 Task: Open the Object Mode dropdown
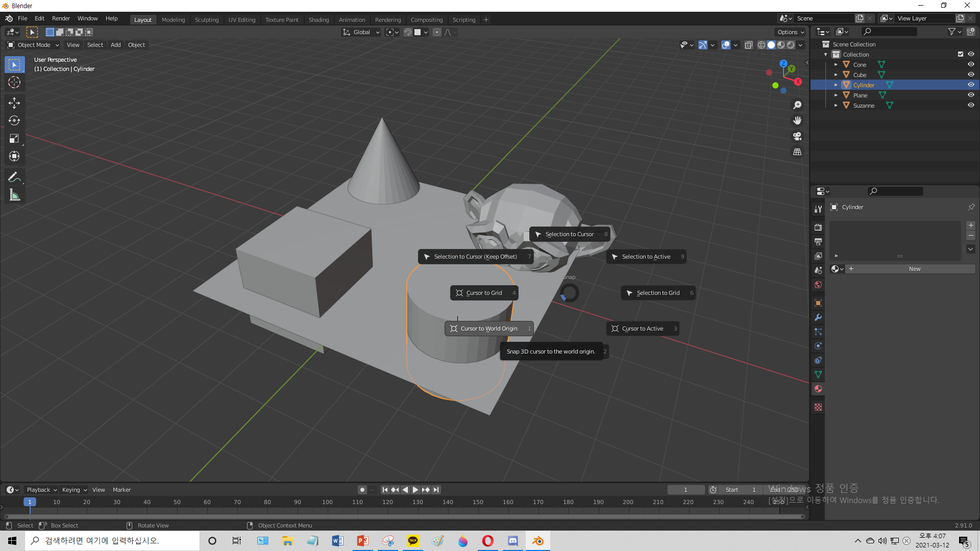tap(34, 45)
